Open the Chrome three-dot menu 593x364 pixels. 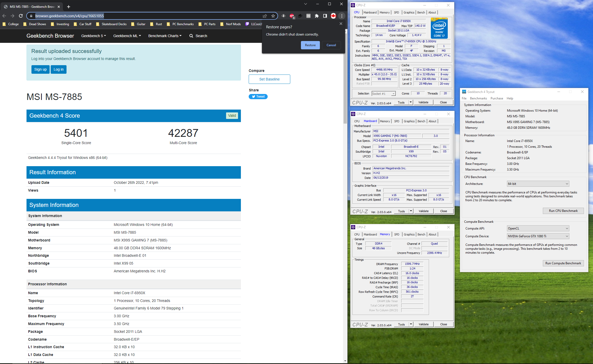click(x=342, y=16)
